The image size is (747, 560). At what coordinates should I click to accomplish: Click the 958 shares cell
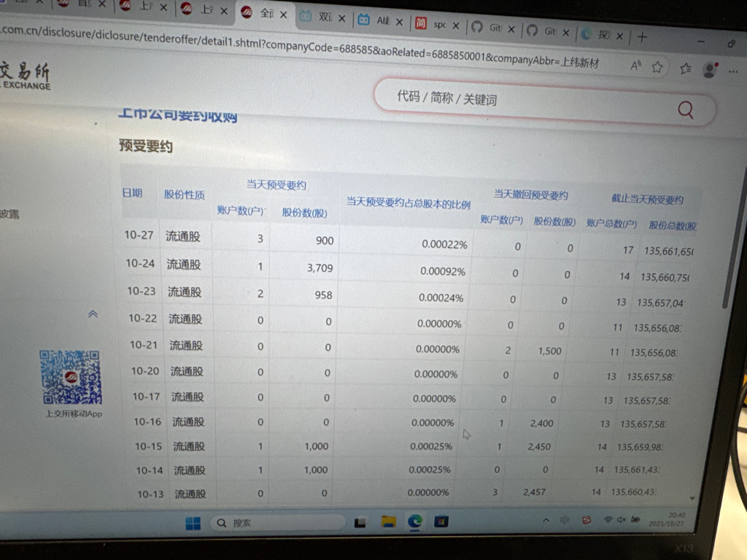tap(323, 295)
